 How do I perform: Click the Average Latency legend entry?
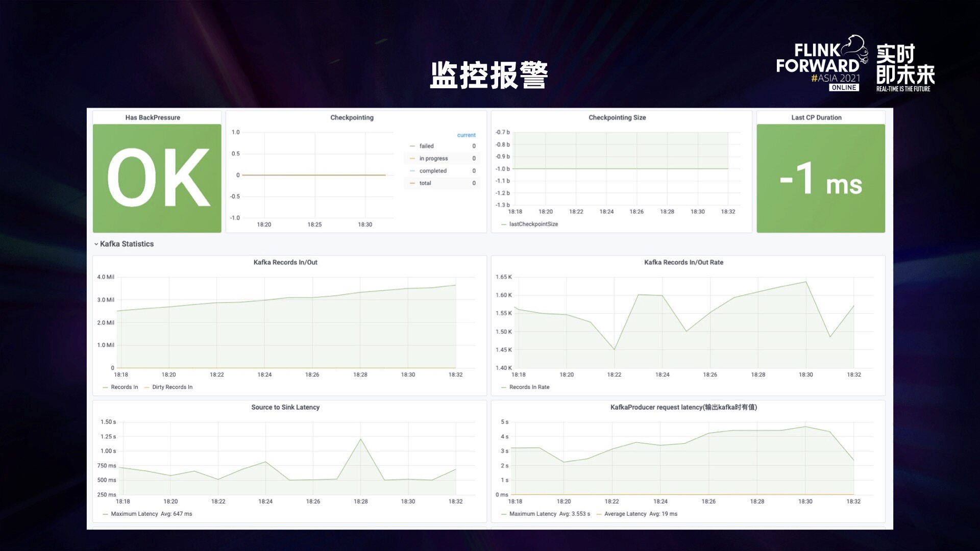pyautogui.click(x=625, y=514)
